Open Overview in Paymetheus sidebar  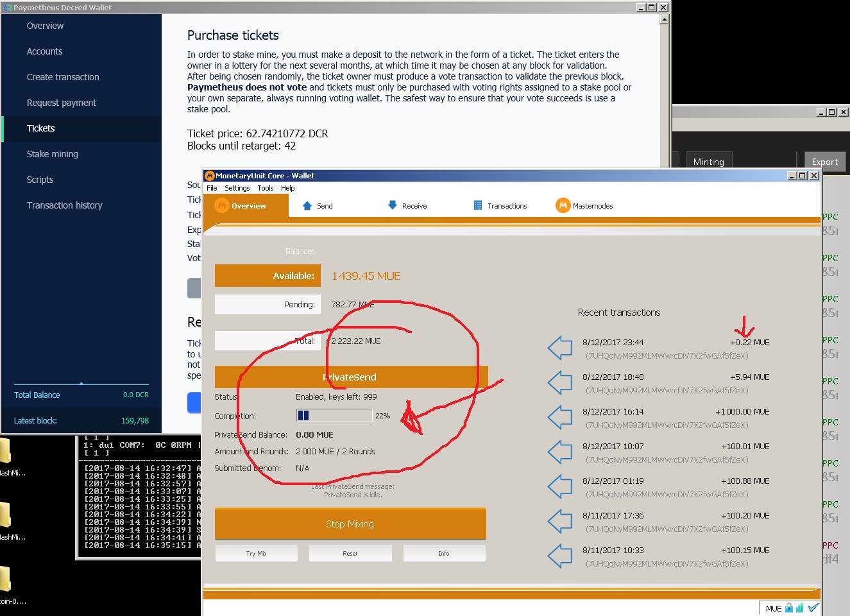coord(45,26)
